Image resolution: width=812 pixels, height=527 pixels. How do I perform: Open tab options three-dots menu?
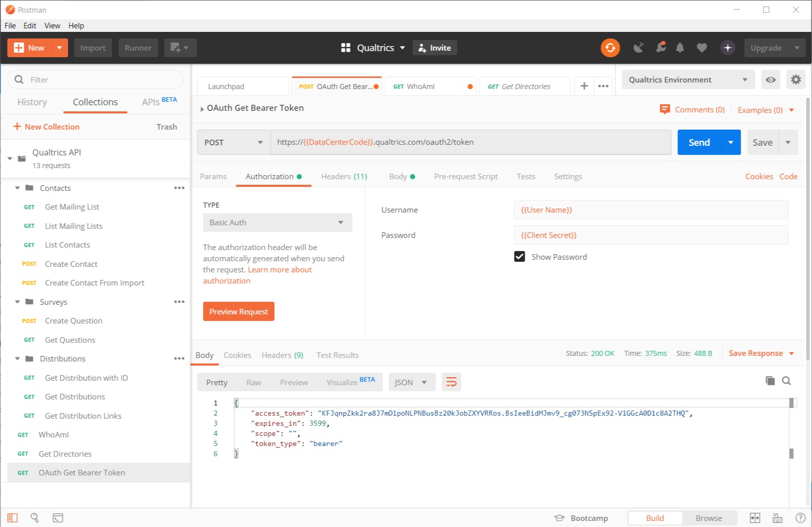click(x=603, y=86)
